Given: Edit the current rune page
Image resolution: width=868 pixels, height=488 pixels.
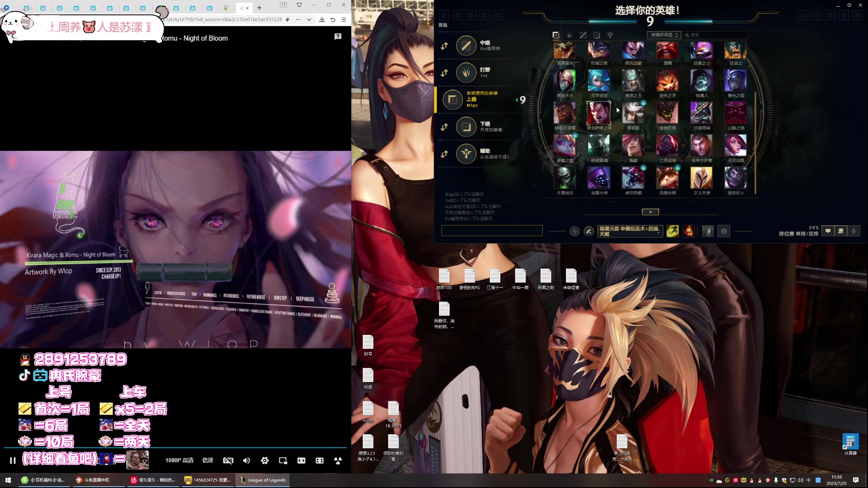Looking at the screenshot, I should [x=589, y=231].
